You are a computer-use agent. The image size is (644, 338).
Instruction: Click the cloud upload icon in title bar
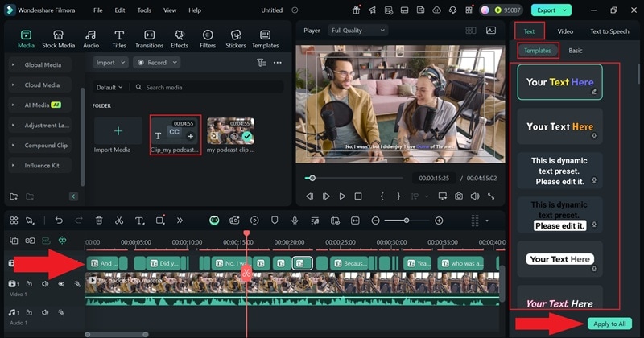click(436, 10)
